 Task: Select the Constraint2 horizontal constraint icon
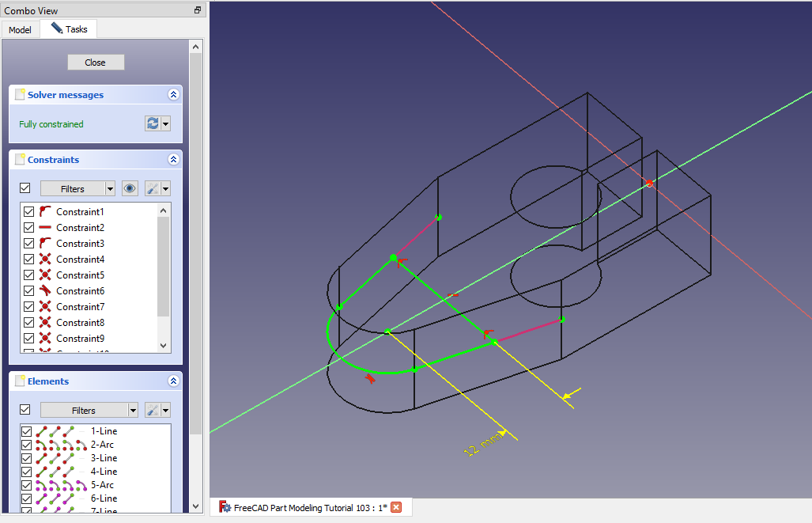tap(45, 228)
